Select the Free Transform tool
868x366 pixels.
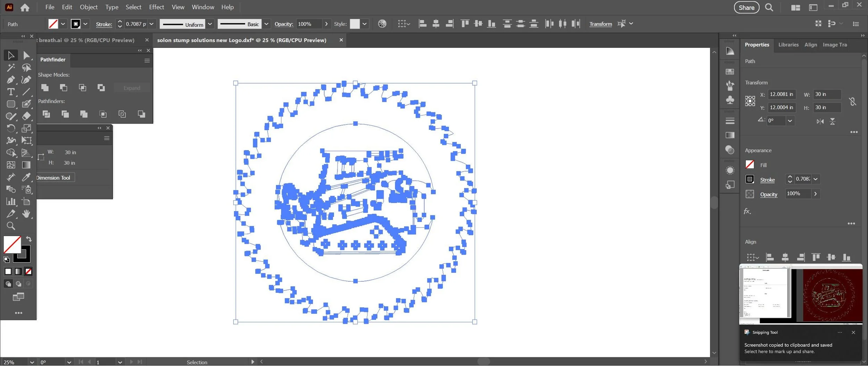click(x=26, y=141)
